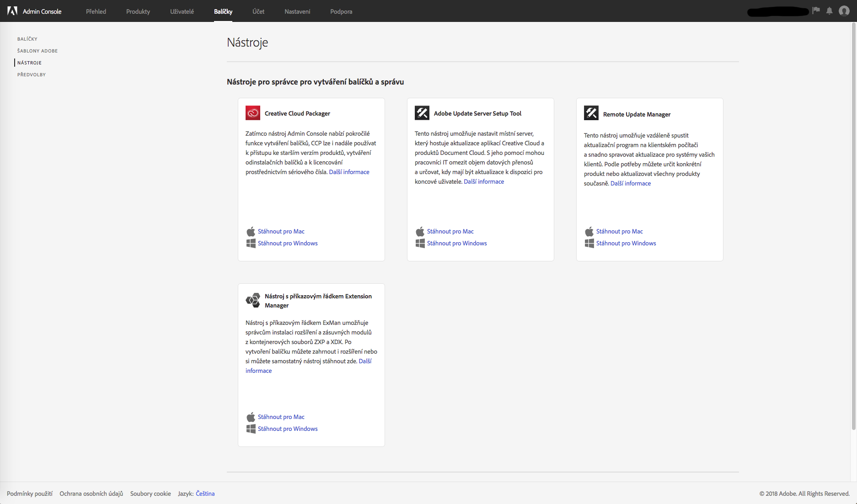Open the Nastavení tab
Screen dimensions: 857x504
click(297, 11)
